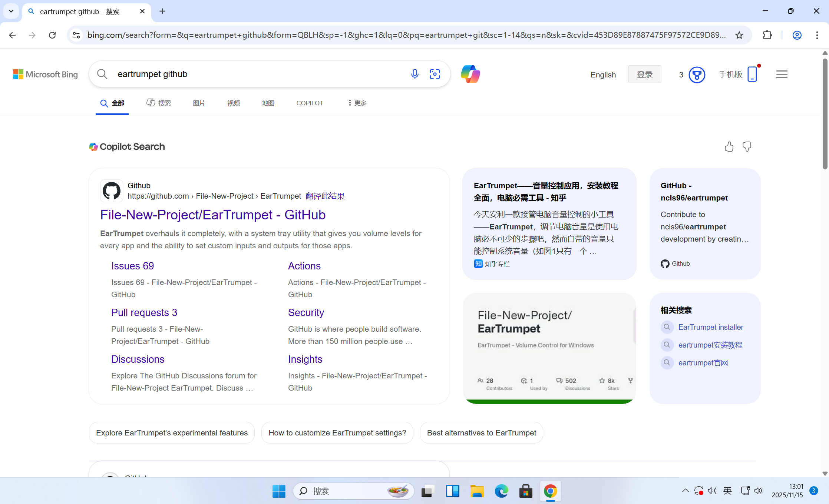
Task: Click the thumbs down feedback icon
Action: (747, 147)
